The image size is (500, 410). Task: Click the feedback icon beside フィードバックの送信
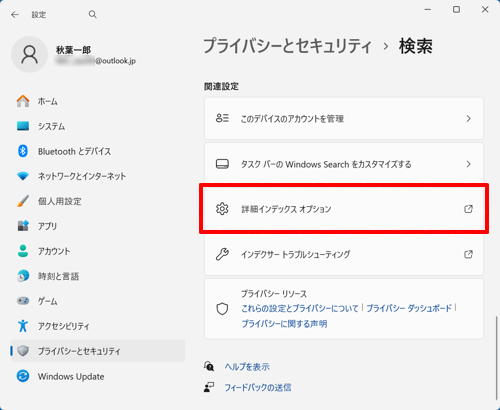point(209,387)
